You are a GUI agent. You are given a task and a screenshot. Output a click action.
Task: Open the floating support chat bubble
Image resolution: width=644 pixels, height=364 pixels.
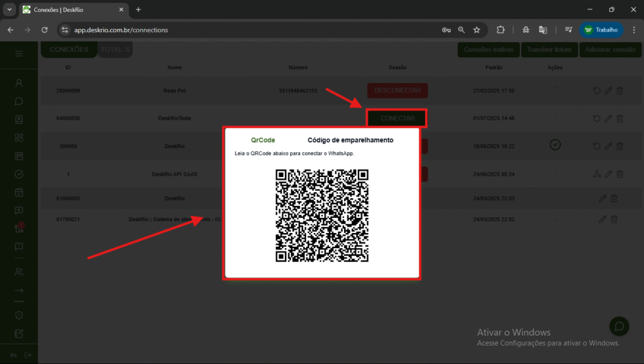coord(619,327)
